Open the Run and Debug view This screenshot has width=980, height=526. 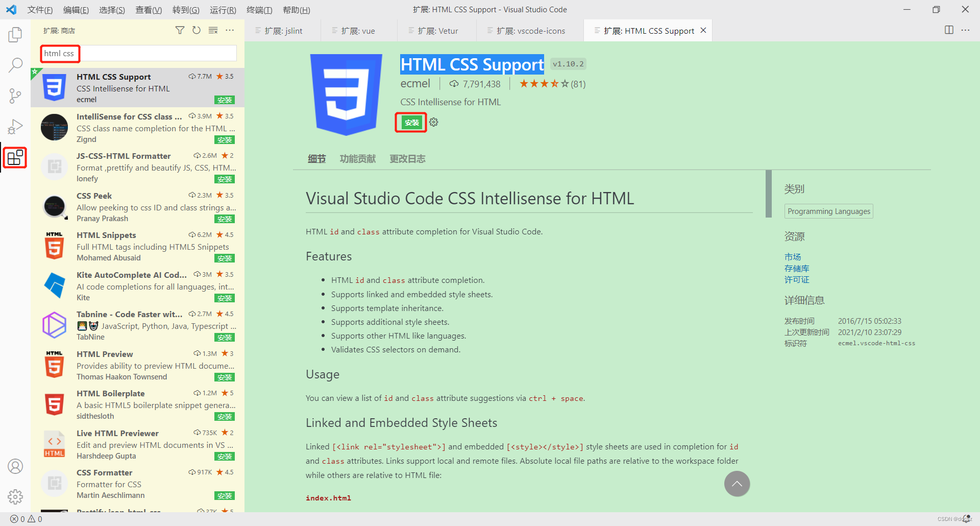(x=15, y=126)
